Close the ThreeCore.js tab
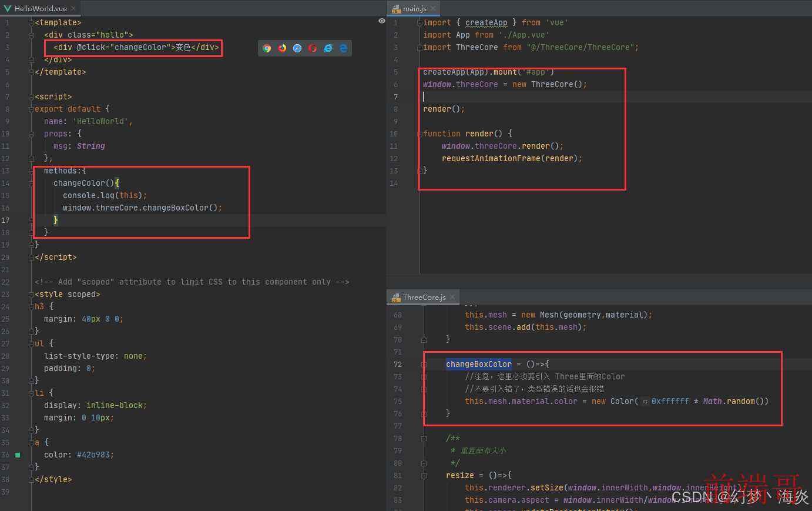This screenshot has width=812, height=511. [452, 298]
